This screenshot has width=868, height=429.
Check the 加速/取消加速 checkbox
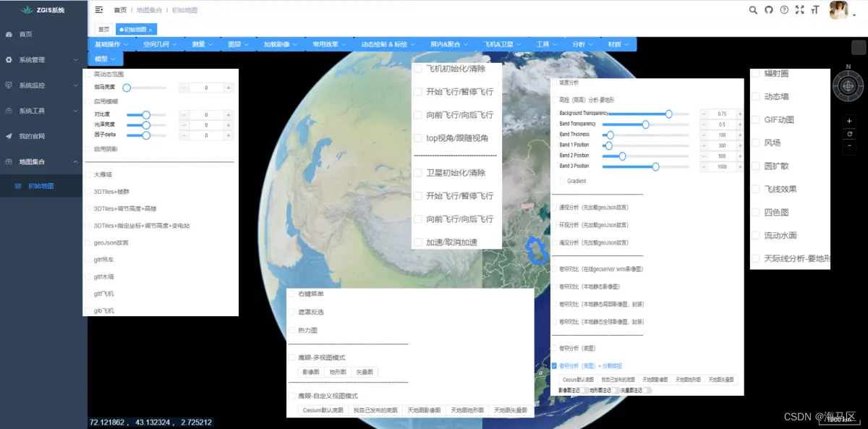[418, 242]
